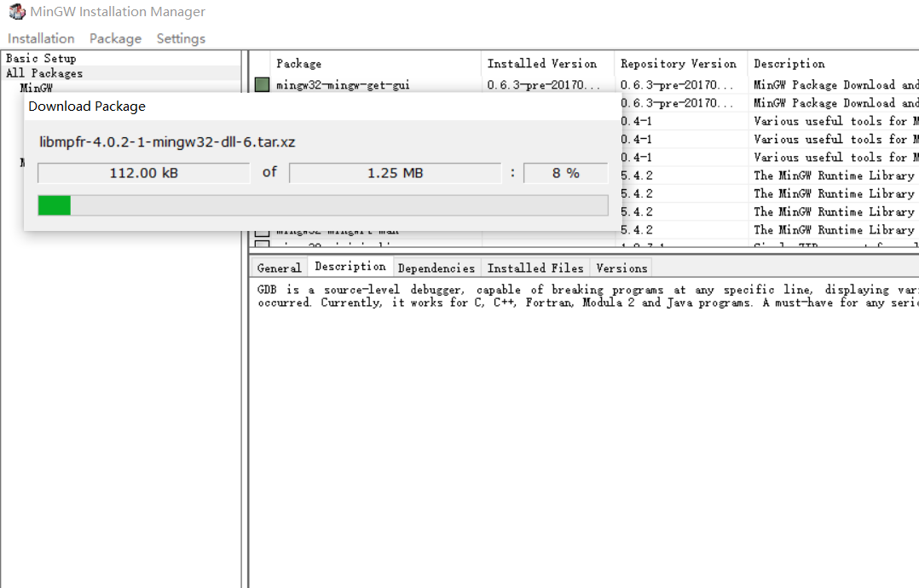
Task: Click the 8 % progress field
Action: tap(565, 173)
